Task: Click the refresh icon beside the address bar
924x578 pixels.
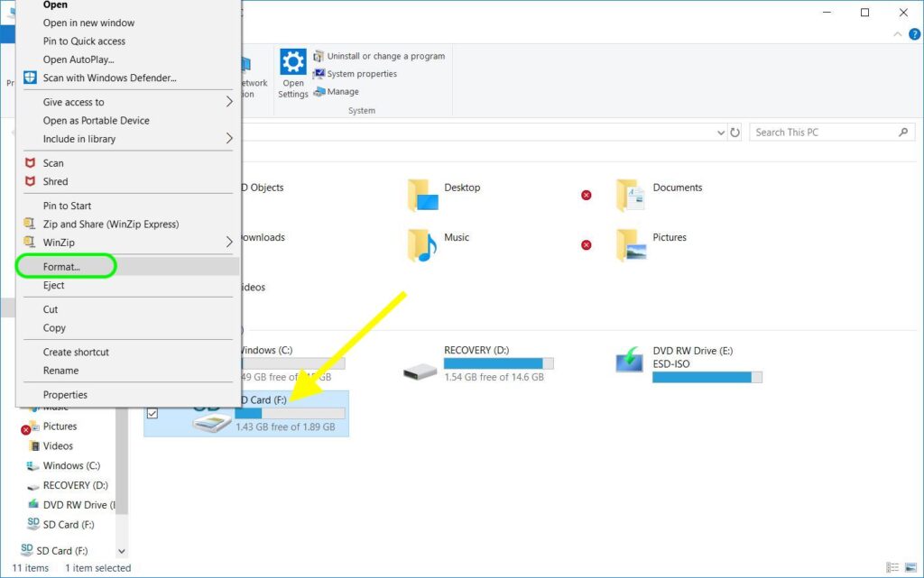Action: click(735, 133)
